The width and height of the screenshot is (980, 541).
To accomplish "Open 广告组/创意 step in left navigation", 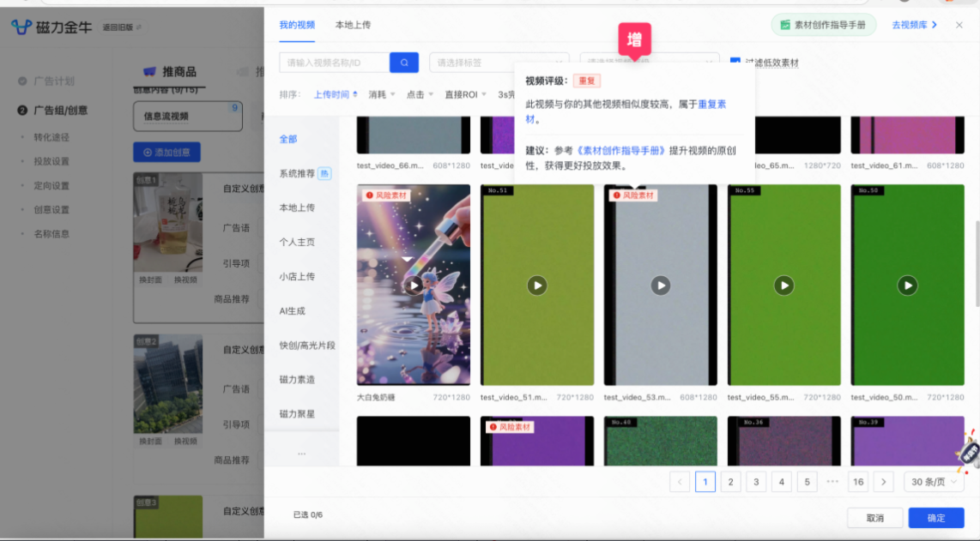I will tap(60, 111).
